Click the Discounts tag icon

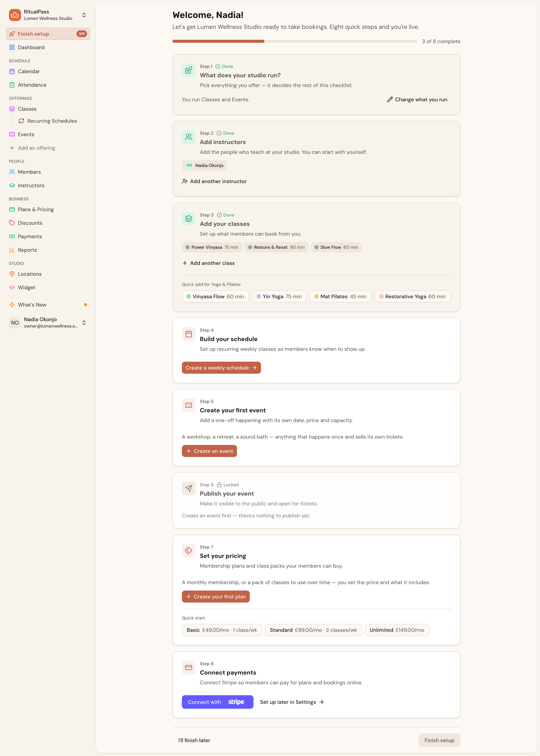pyautogui.click(x=12, y=223)
